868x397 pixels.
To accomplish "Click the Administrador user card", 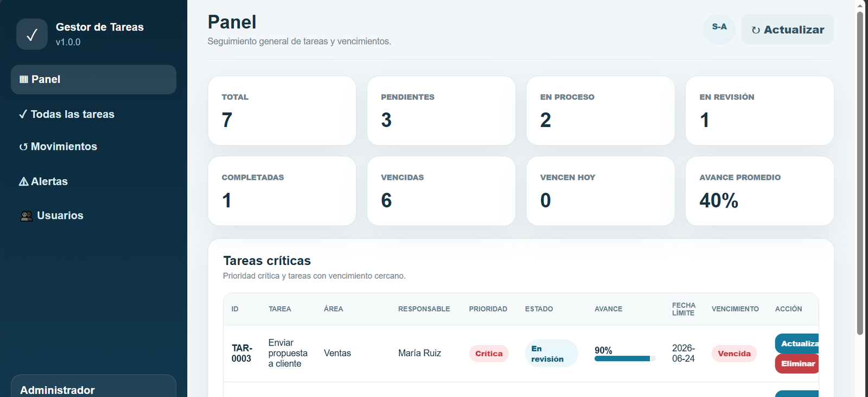I will pyautogui.click(x=93, y=386).
